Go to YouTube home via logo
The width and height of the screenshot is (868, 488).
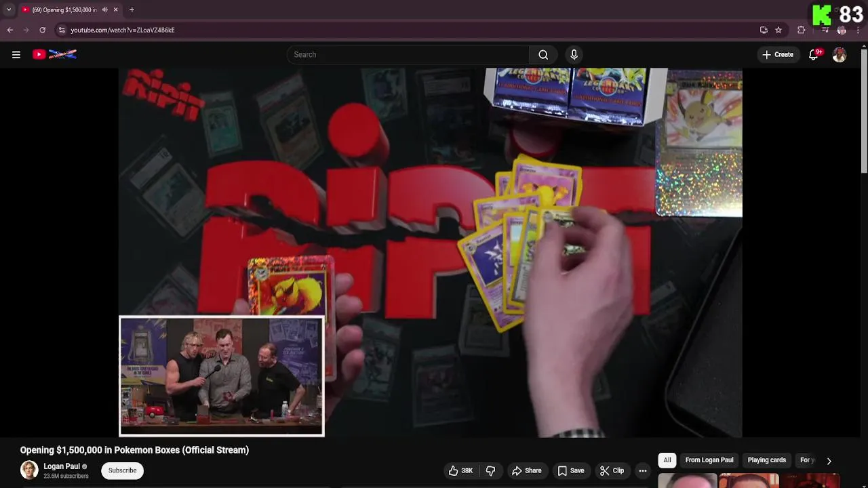click(x=54, y=54)
